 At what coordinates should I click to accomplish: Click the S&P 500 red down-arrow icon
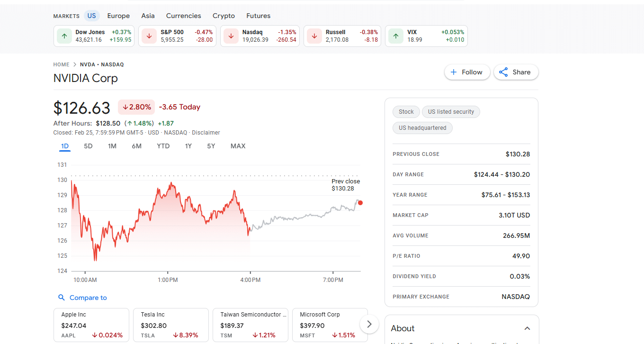[149, 36]
